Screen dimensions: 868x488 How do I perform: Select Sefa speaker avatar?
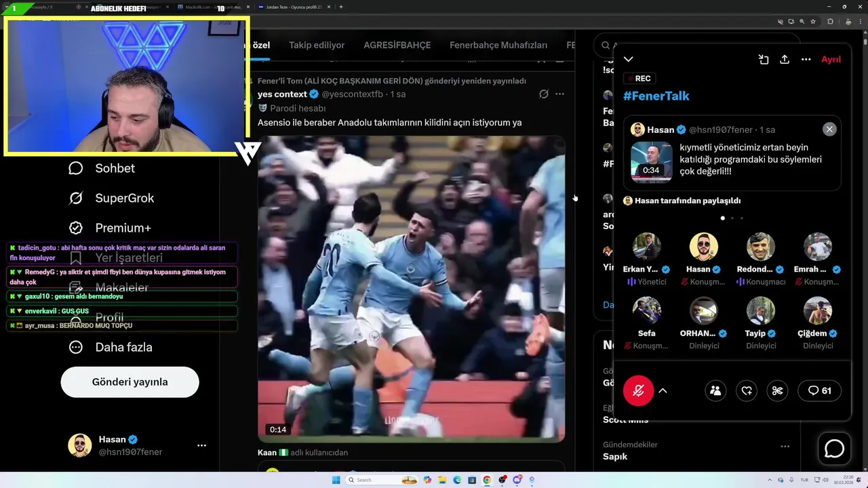647,310
